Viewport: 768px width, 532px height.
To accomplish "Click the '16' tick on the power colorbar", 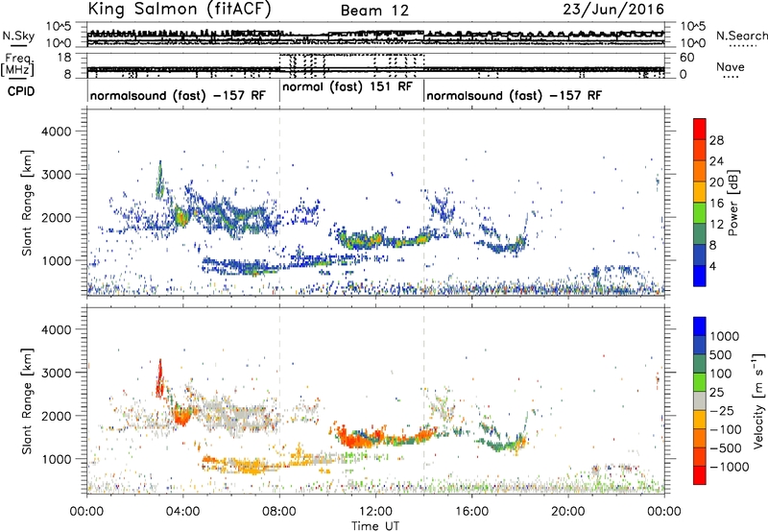I will click(x=716, y=203).
